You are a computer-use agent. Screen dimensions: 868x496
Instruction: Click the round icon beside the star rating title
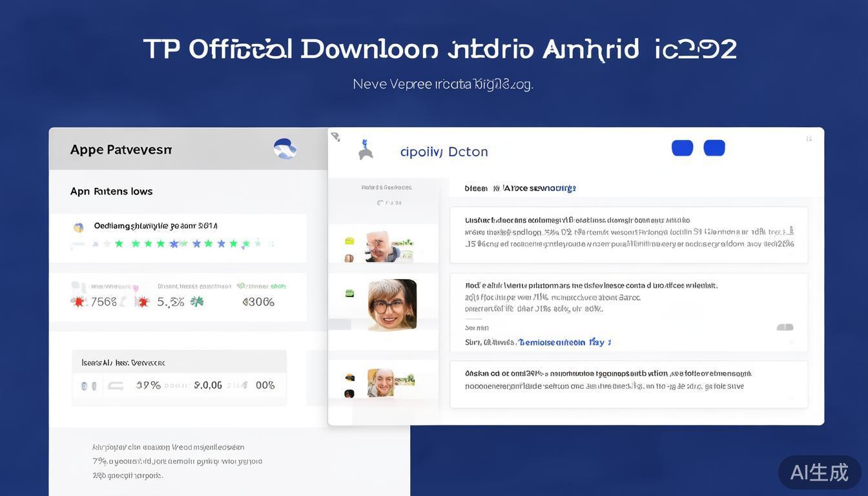pos(79,227)
